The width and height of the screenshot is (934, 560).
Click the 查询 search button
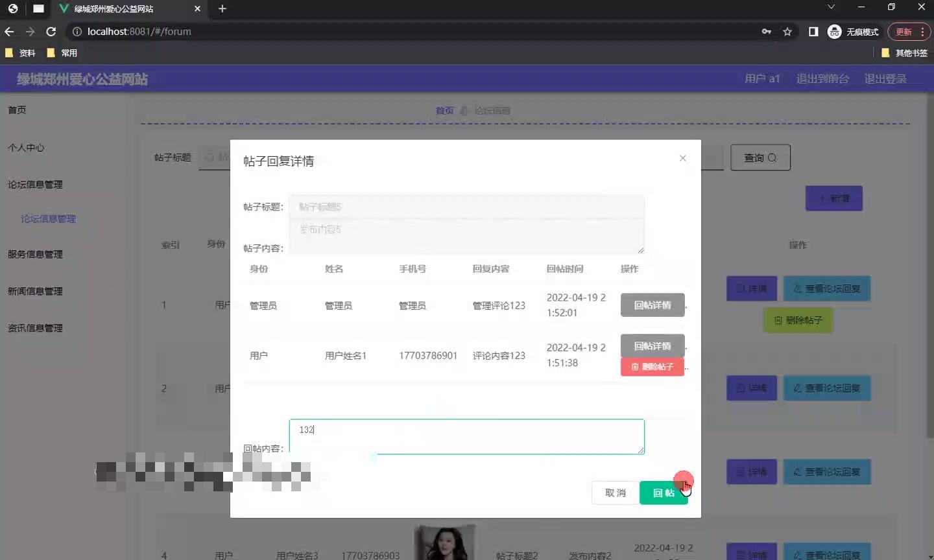(760, 157)
